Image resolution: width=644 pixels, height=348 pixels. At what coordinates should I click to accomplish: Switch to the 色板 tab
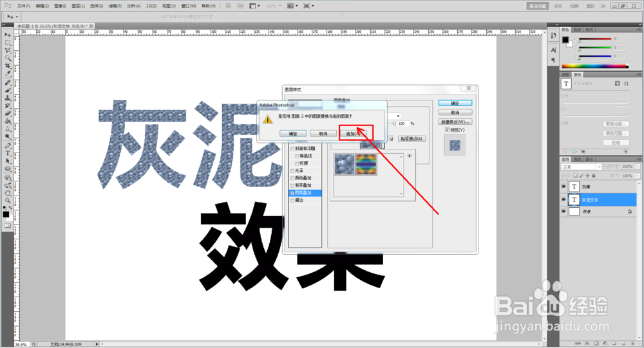point(577,30)
